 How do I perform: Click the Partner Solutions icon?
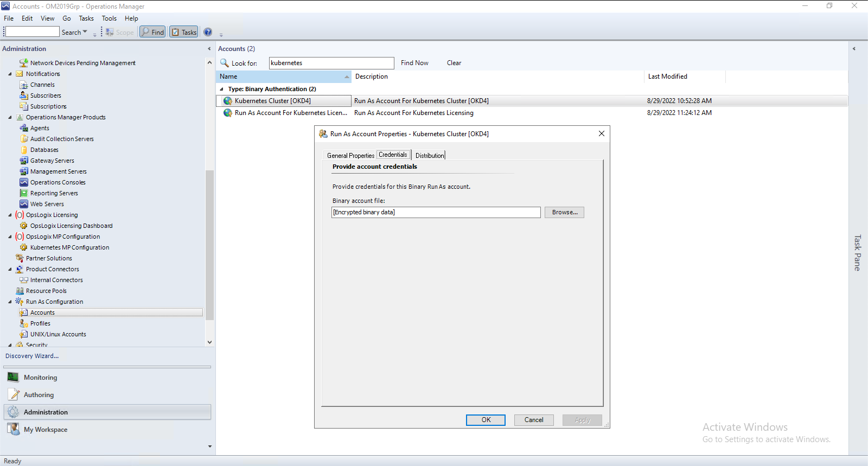coord(20,258)
